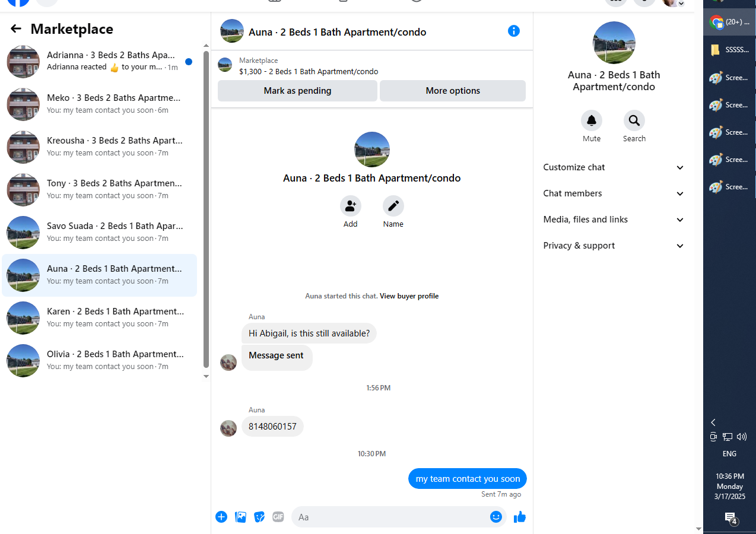756x534 pixels.
Task: Click the chat header title Auna · 2 Beds
Action: [337, 32]
